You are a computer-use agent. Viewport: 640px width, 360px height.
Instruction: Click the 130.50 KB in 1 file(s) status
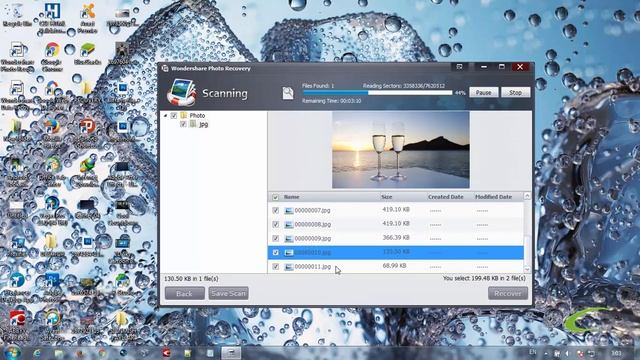point(191,279)
